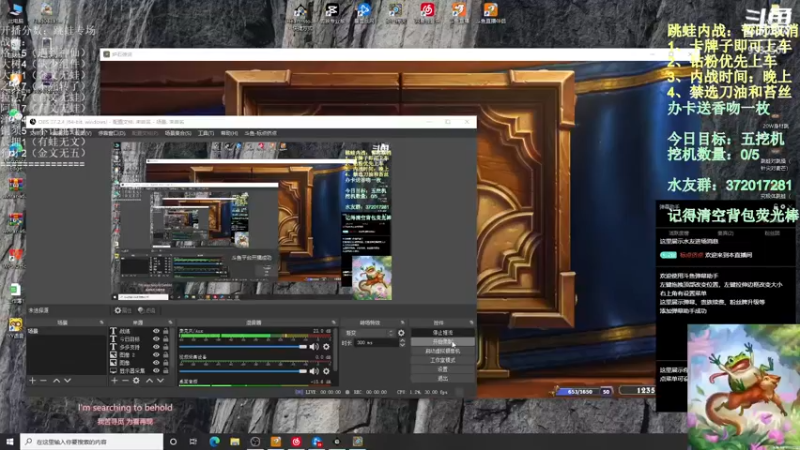The width and height of the screenshot is (800, 450).
Task: Move the selected source up in the list
Action: (149, 381)
